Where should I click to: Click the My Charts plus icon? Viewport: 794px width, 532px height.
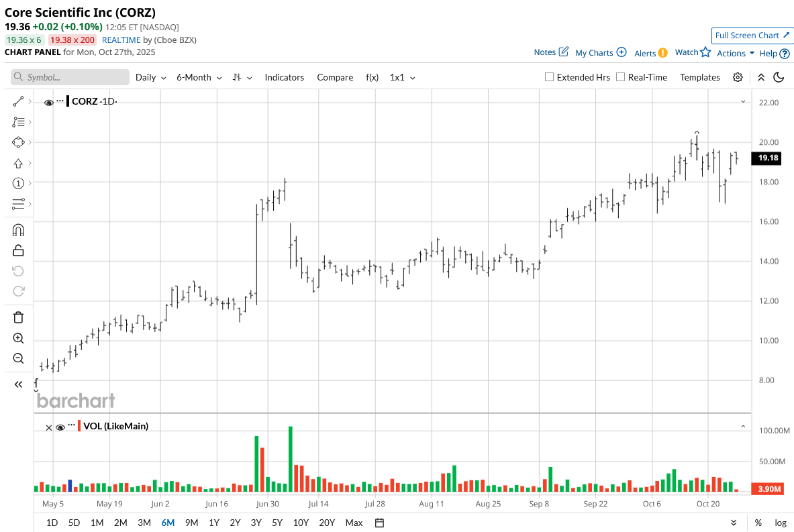622,52
